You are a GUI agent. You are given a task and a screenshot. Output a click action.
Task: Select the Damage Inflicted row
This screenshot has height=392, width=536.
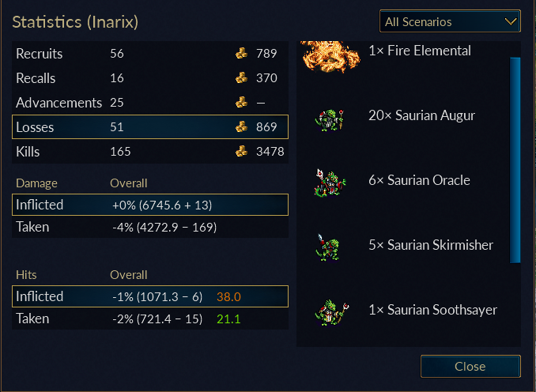click(150, 205)
